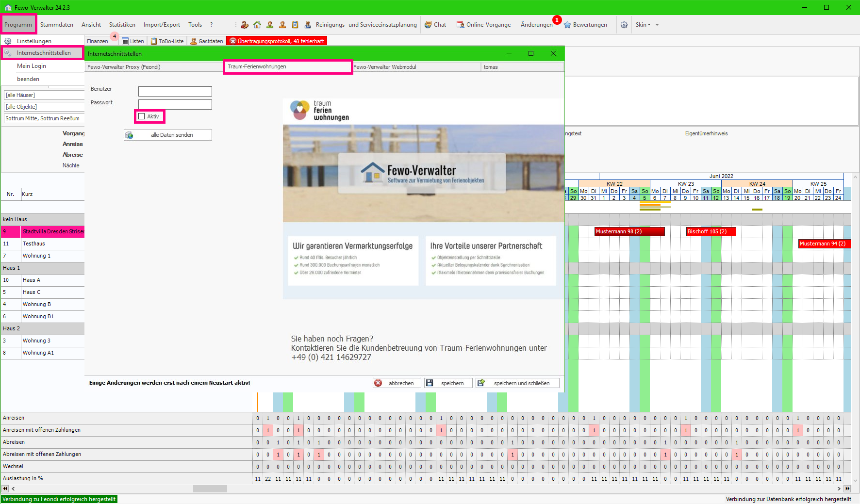
Task: Open the [alle Objekte] combo box
Action: coord(44,107)
